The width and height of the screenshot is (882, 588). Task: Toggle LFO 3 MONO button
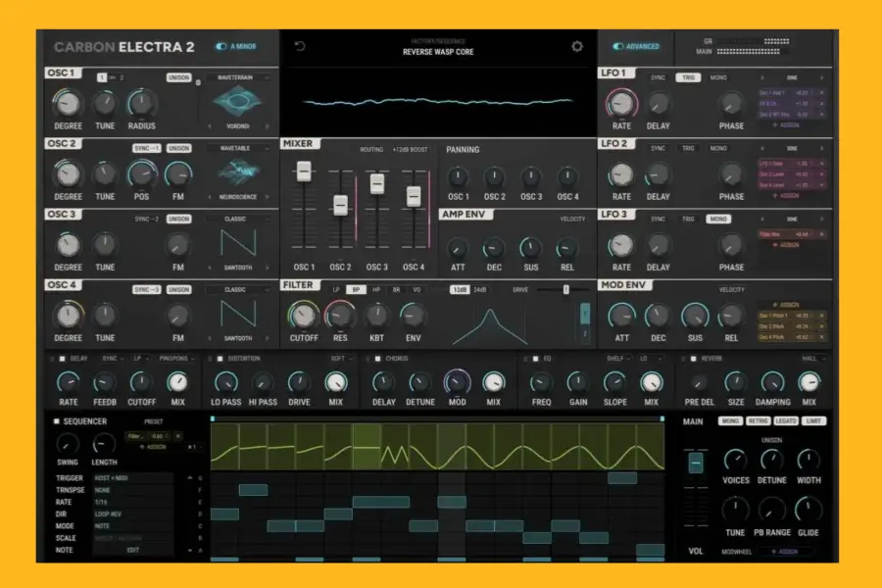[718, 219]
